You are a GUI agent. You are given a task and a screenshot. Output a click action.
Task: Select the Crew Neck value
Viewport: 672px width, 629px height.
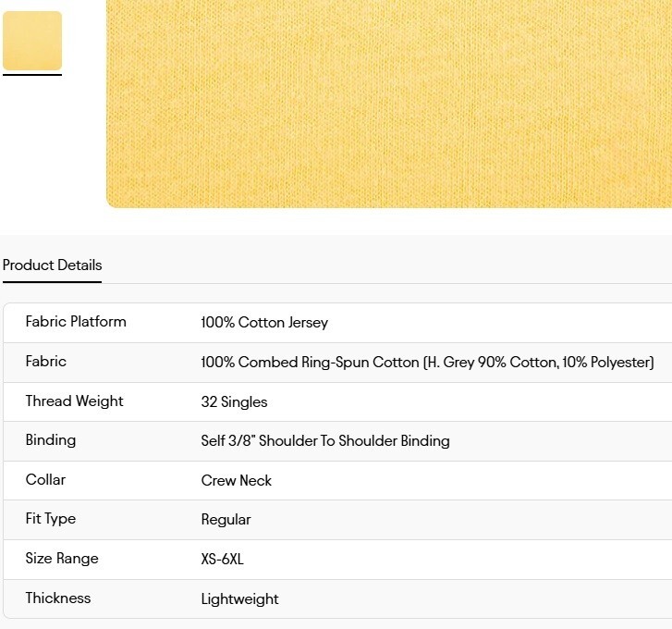(x=236, y=480)
